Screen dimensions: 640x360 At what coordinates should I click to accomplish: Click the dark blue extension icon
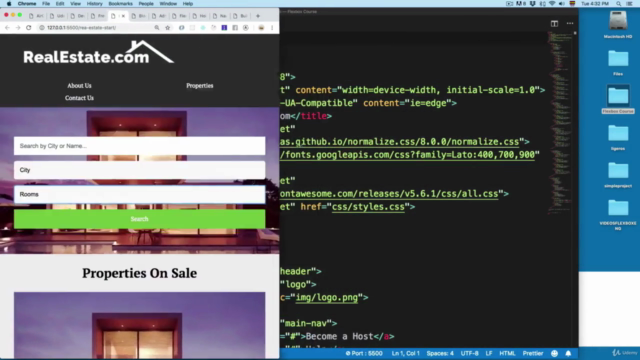point(224,28)
